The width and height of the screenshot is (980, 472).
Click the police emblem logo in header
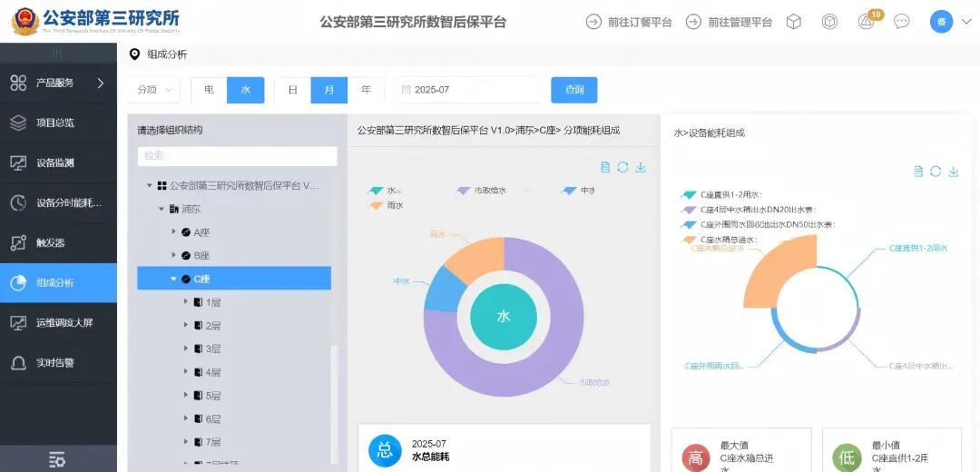(25, 21)
